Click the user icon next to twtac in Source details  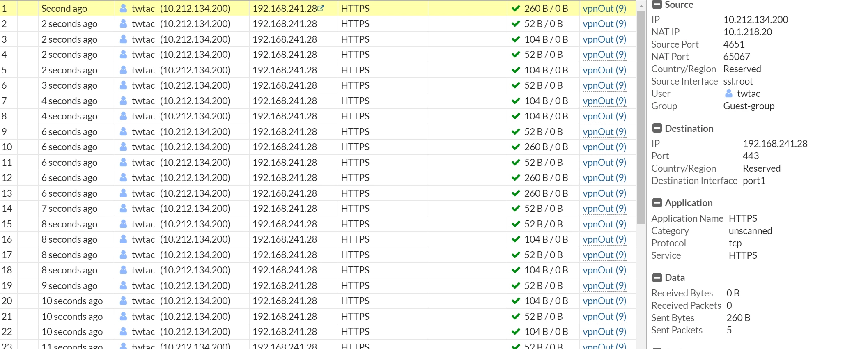click(729, 93)
